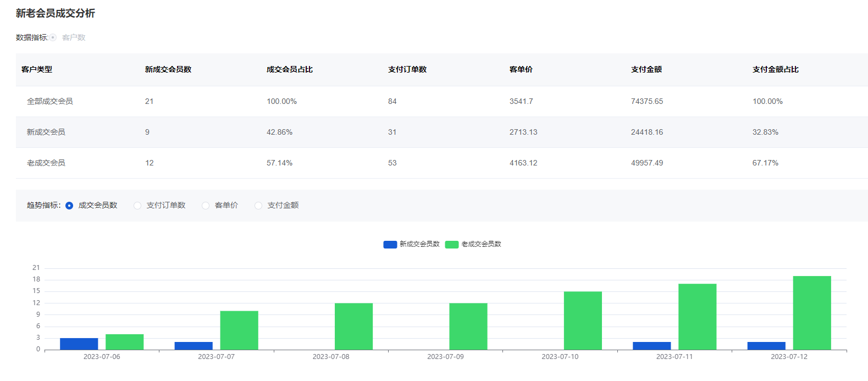The width and height of the screenshot is (868, 381).
Task: Select the 老成交会员 row label
Action: click(46, 163)
